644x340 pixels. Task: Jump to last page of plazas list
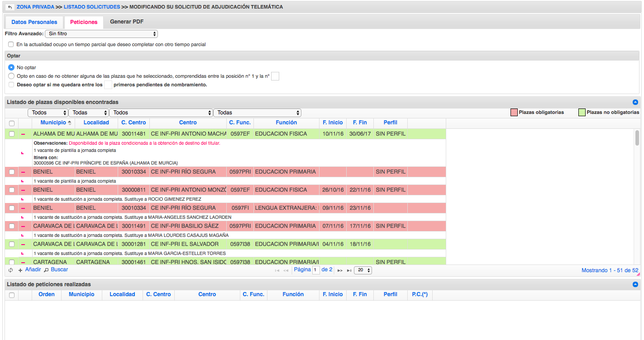pyautogui.click(x=349, y=270)
